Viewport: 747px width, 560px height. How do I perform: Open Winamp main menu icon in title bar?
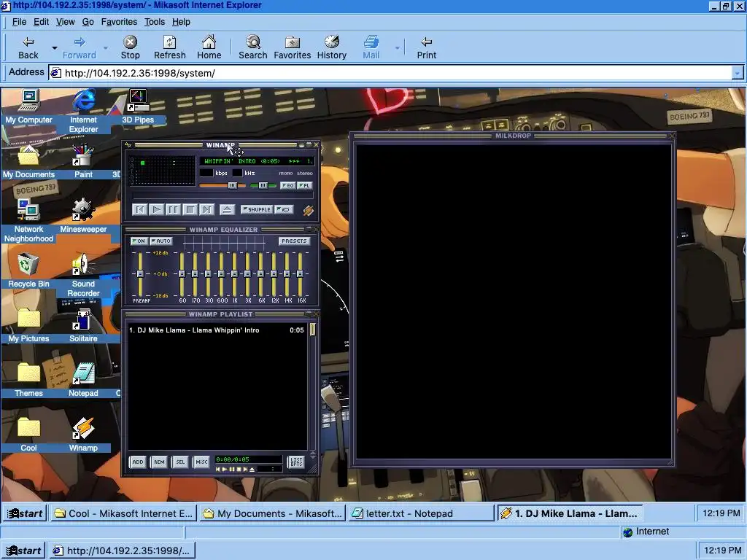128,145
